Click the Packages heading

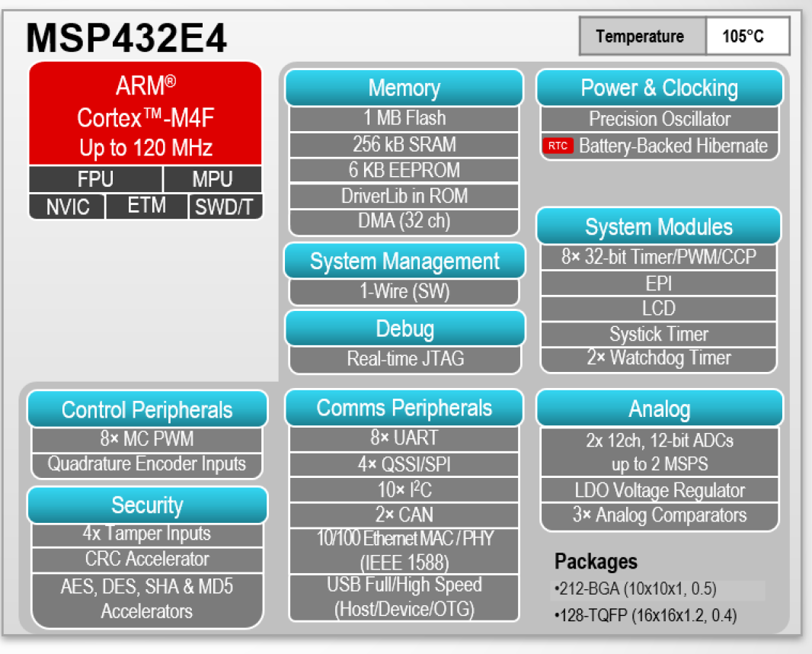click(596, 562)
